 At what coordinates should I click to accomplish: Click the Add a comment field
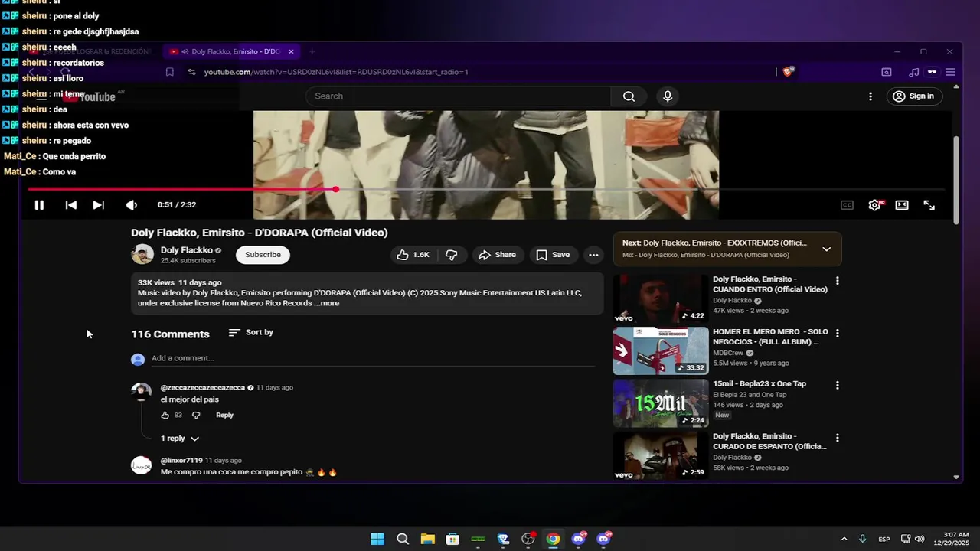(x=373, y=358)
